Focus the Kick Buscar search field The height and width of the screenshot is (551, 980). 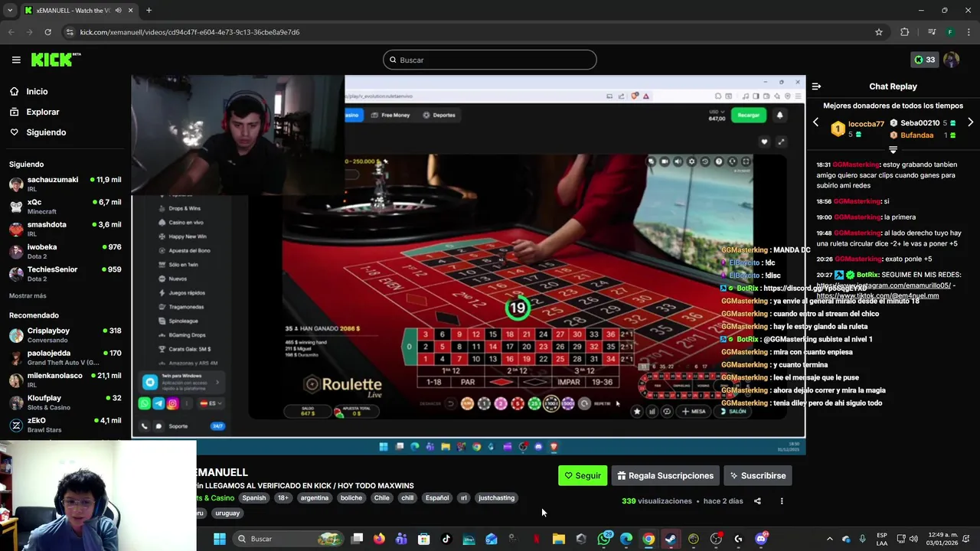point(490,60)
